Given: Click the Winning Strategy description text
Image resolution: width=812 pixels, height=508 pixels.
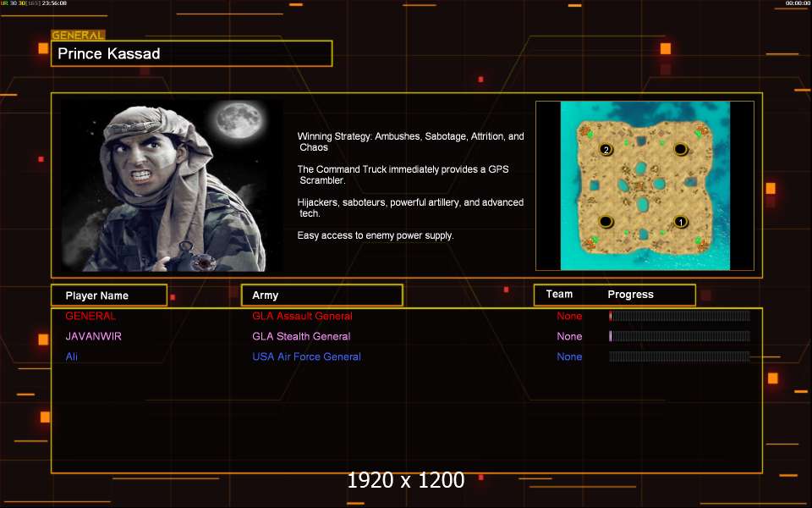Looking at the screenshot, I should pyautogui.click(x=411, y=141).
